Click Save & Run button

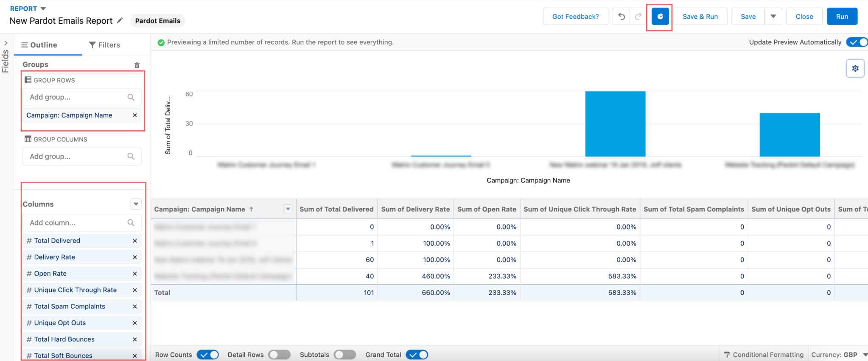tap(700, 17)
